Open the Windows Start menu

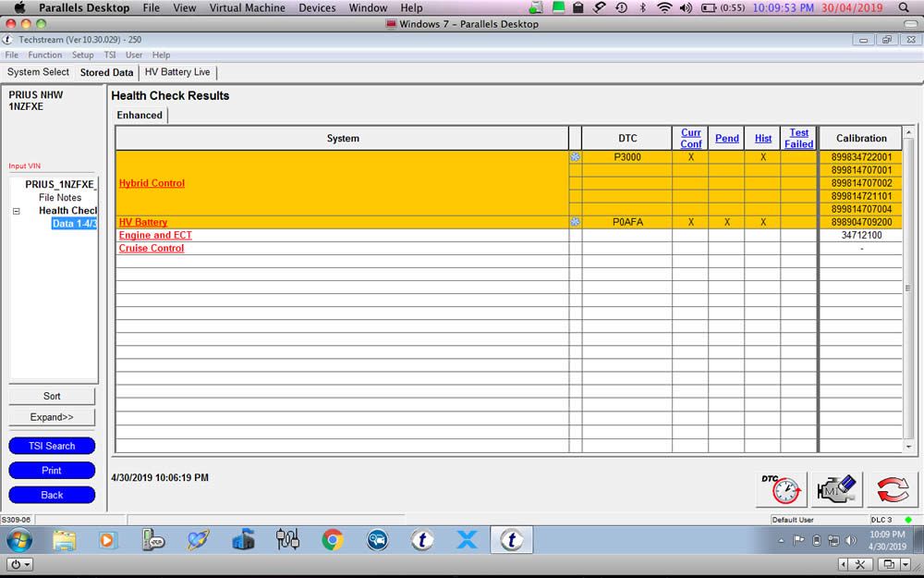pos(19,540)
